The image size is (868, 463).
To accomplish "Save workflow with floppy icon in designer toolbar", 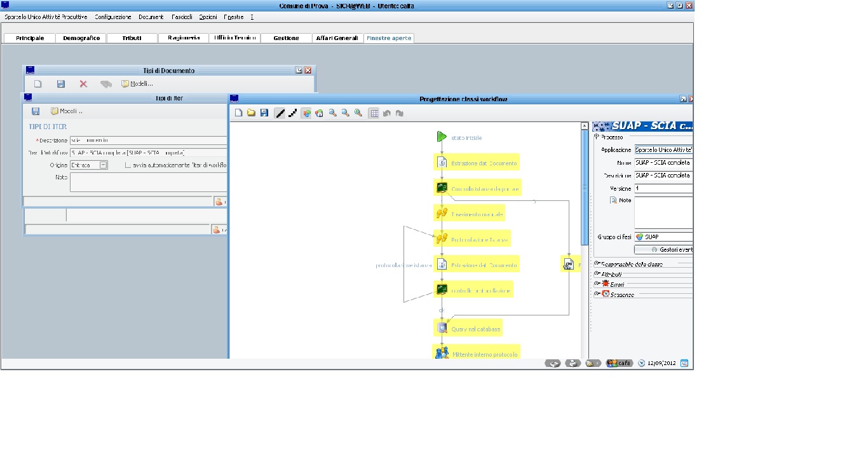I will pyautogui.click(x=264, y=113).
